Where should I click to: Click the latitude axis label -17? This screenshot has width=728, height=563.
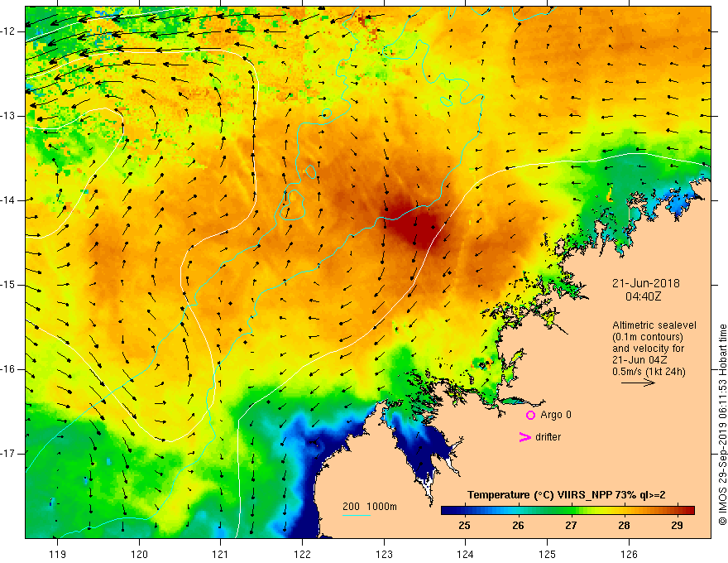coord(8,454)
